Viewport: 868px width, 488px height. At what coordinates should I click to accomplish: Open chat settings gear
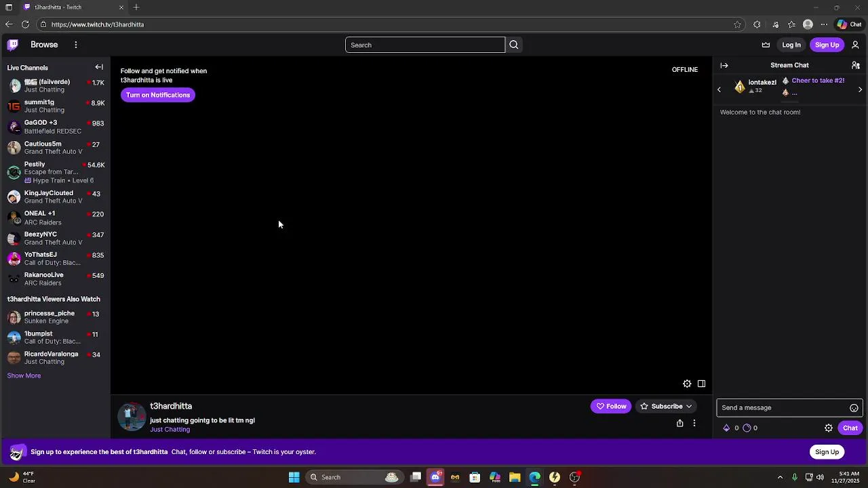[829, 428]
